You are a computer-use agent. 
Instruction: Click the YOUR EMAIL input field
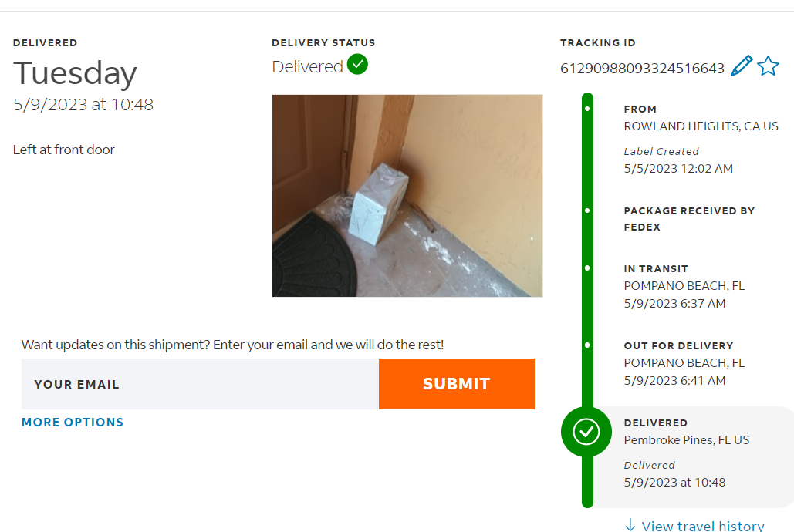click(200, 384)
